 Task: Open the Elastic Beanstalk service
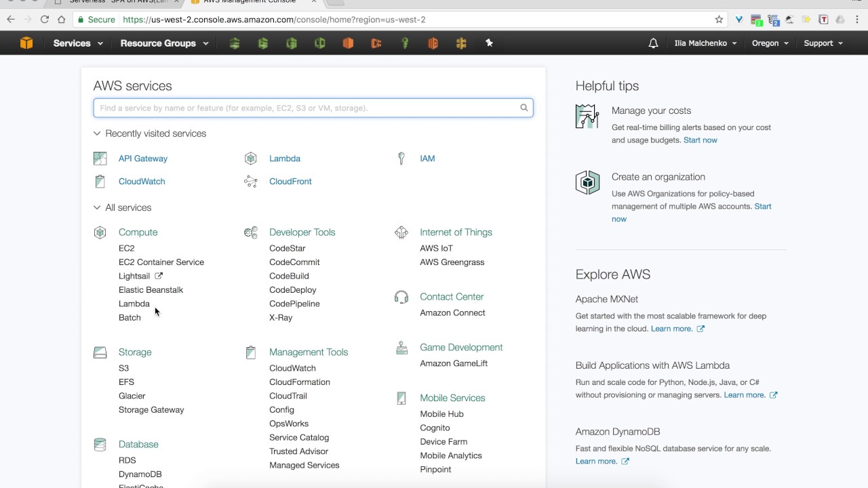click(151, 290)
